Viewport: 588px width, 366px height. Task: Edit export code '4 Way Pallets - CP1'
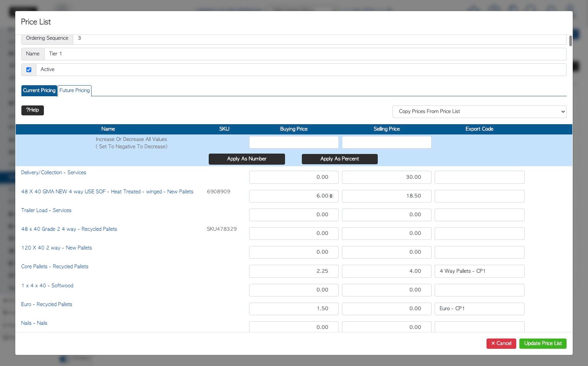pyautogui.click(x=480, y=271)
